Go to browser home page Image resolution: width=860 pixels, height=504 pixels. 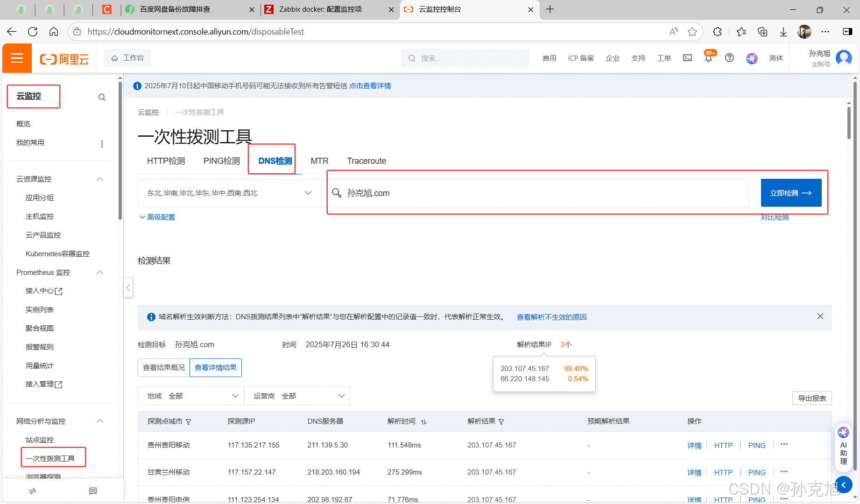point(54,32)
